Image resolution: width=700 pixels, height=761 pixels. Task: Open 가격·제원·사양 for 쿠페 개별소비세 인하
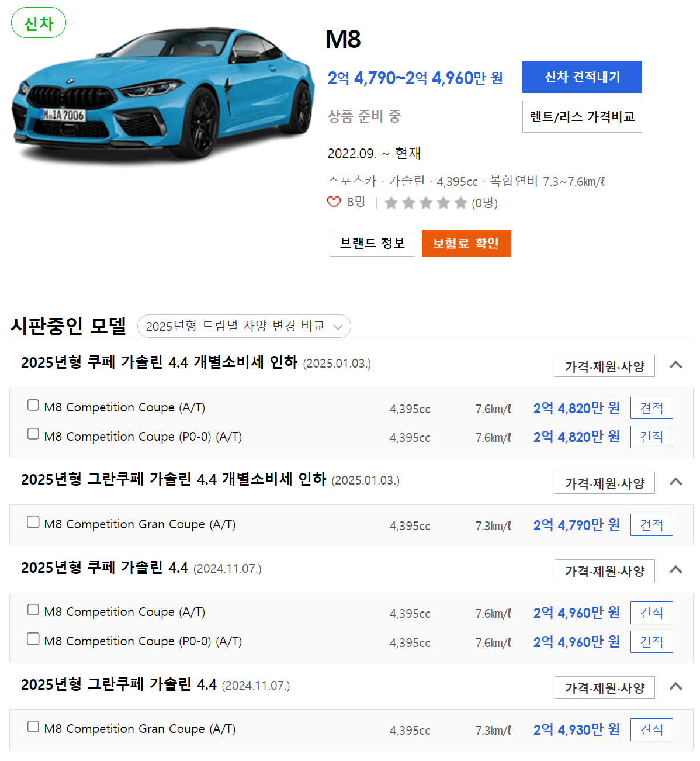click(x=605, y=366)
